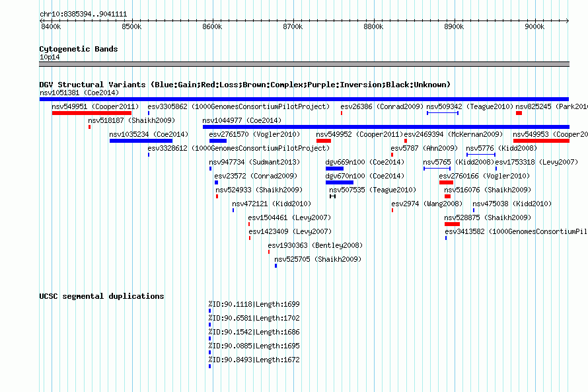Click the nsv1044977 (Coe2014) label

242,120
